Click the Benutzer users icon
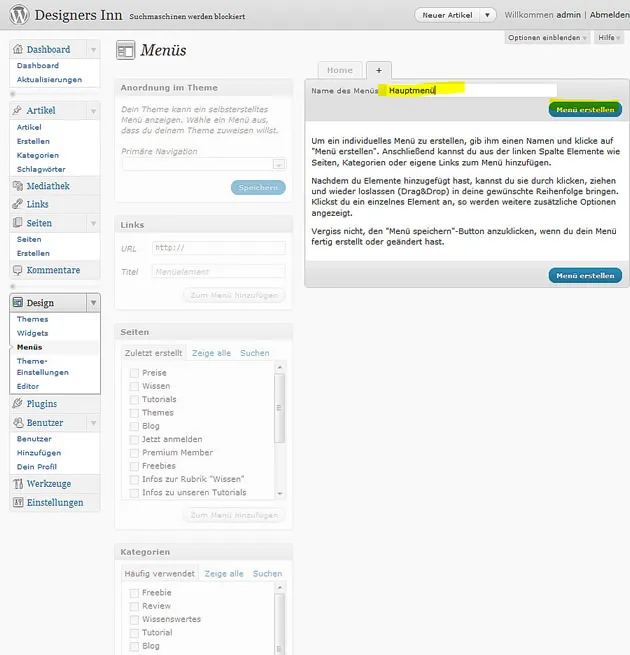The image size is (630, 655). click(18, 423)
